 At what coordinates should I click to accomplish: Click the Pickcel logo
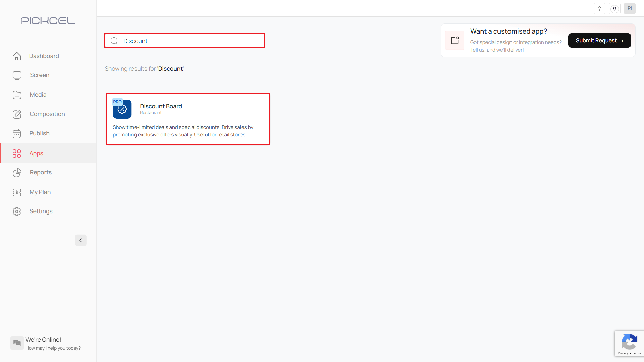48,21
